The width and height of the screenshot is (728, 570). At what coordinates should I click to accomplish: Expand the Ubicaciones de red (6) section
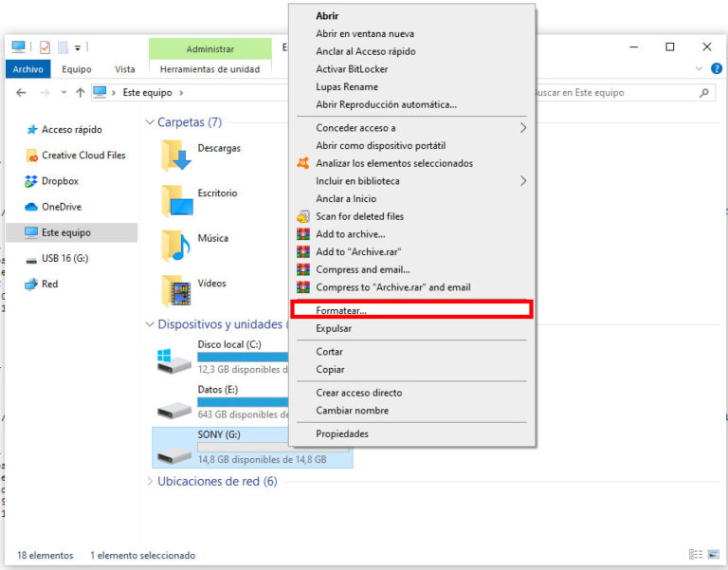(x=150, y=482)
